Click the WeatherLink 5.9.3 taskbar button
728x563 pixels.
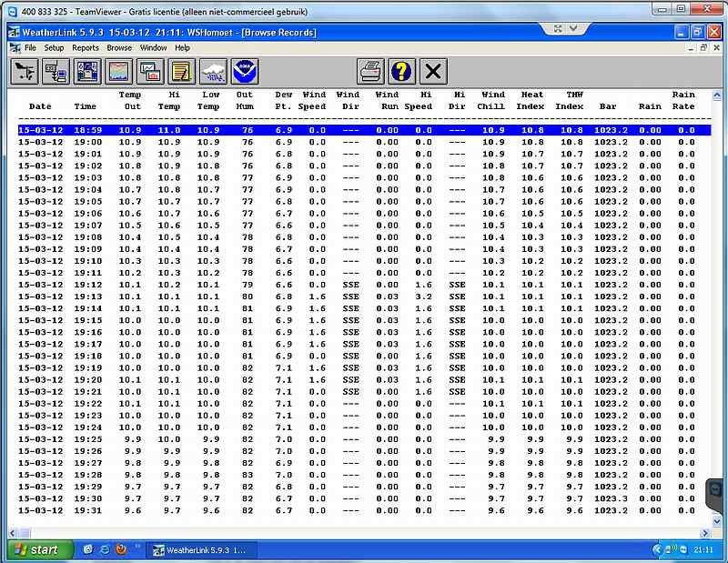pos(203,550)
